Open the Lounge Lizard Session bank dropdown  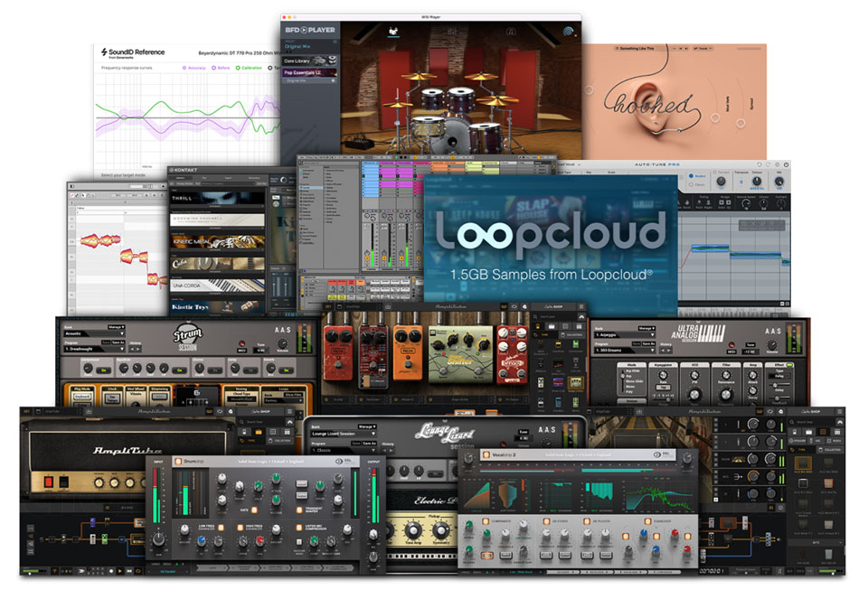(x=342, y=434)
